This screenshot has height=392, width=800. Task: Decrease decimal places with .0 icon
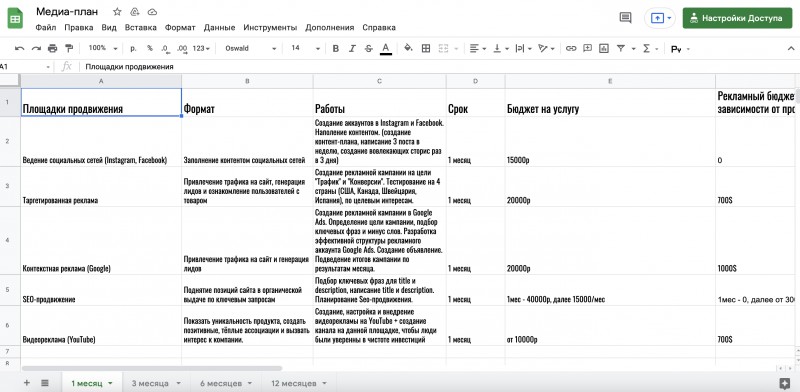click(x=165, y=48)
